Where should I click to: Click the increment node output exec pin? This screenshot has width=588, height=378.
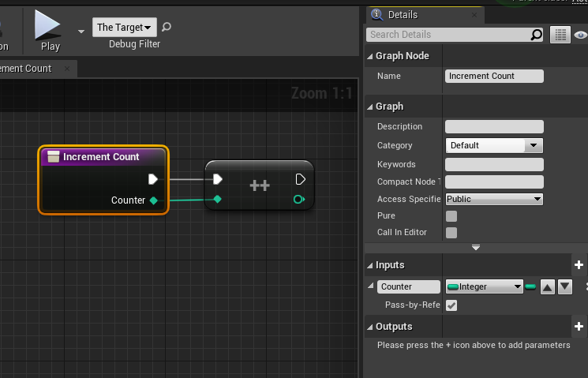(300, 179)
